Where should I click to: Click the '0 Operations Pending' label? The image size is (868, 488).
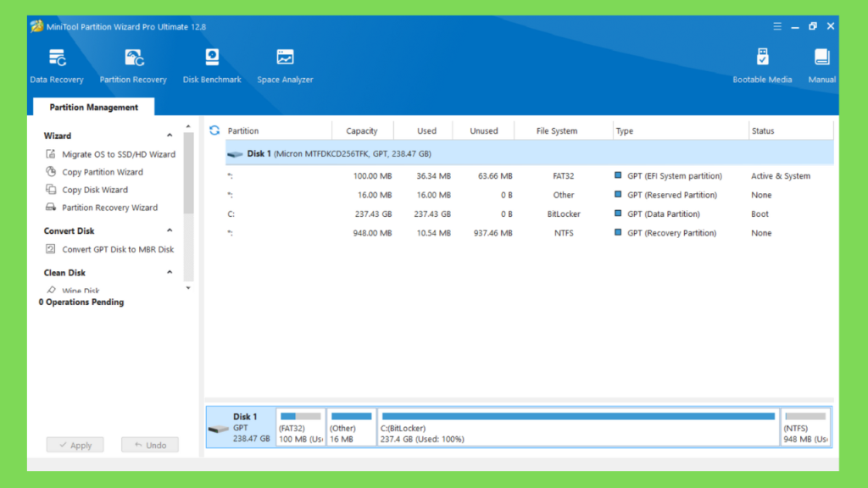(x=81, y=302)
